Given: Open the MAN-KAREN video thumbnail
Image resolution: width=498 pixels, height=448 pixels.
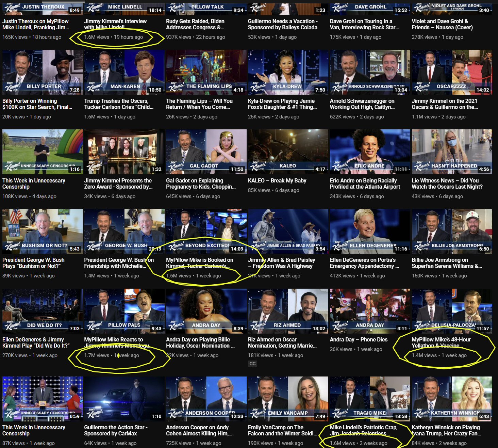Looking at the screenshot, I should click(124, 72).
